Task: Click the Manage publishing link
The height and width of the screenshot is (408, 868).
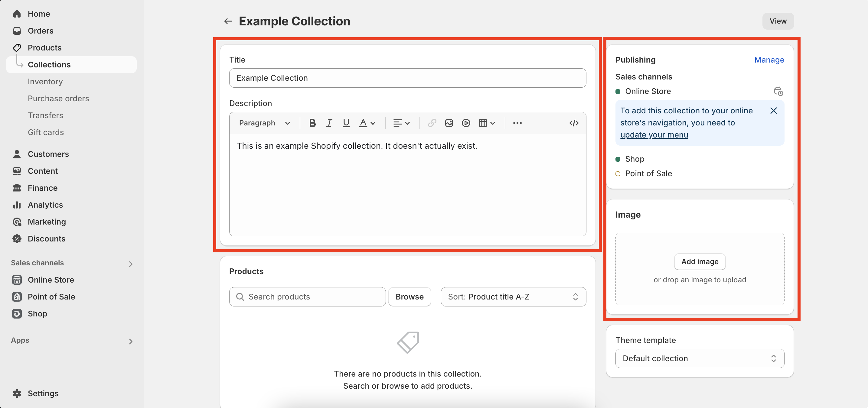Action: [x=769, y=60]
